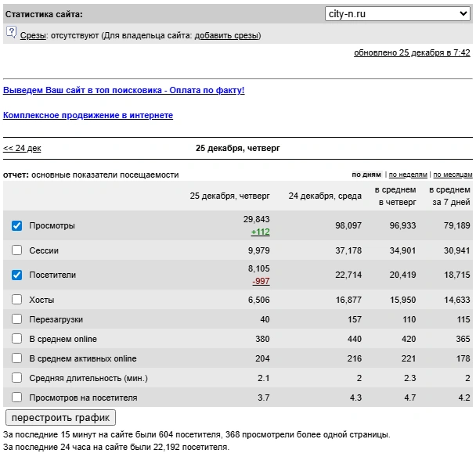Open the Выведем Ваш сайт в топ ad link

point(124,90)
